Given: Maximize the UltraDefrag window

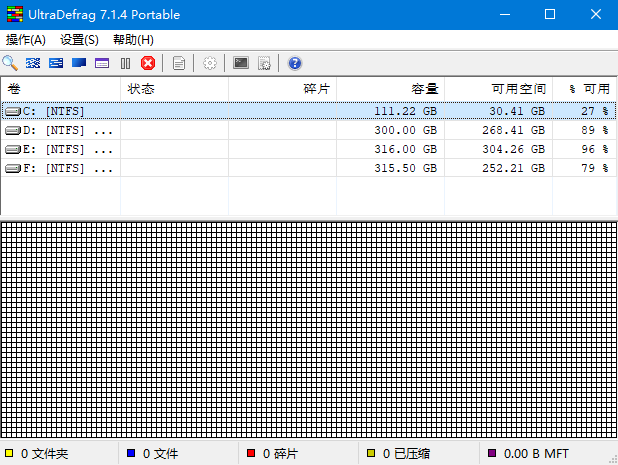Looking at the screenshot, I should [x=550, y=14].
